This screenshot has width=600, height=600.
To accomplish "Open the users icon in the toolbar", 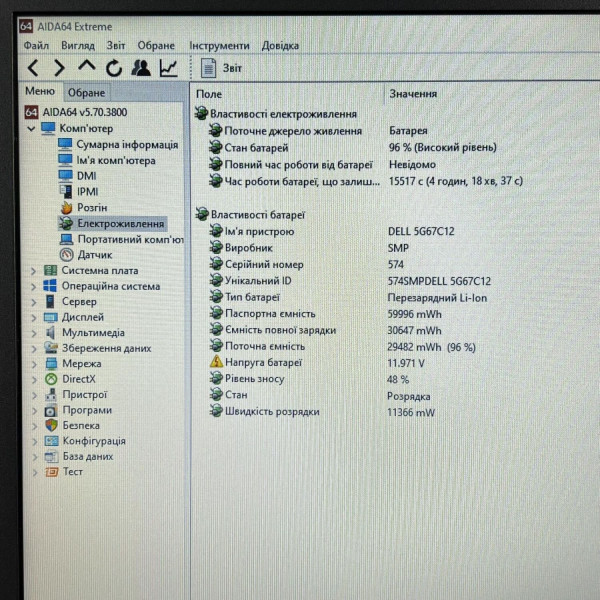I will click(x=141, y=68).
